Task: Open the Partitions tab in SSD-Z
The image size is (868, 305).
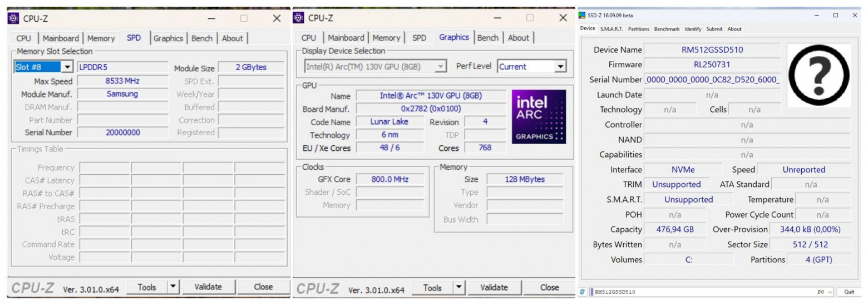Action: click(639, 29)
